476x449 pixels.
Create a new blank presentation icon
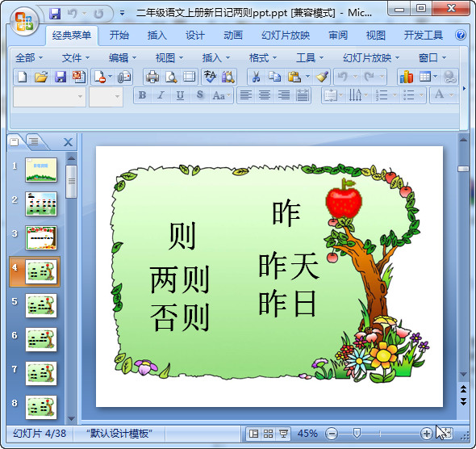pyautogui.click(x=23, y=77)
